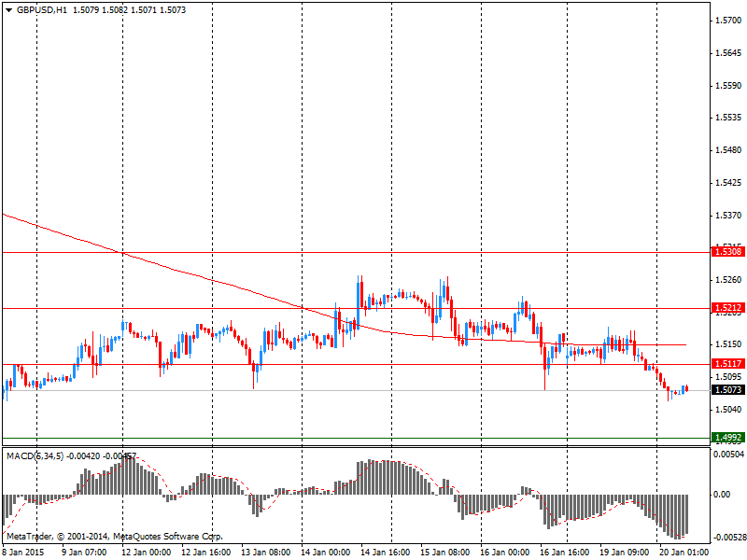Click the red 1.5212 price level label
The width and height of the screenshot is (747, 560).
point(727,308)
